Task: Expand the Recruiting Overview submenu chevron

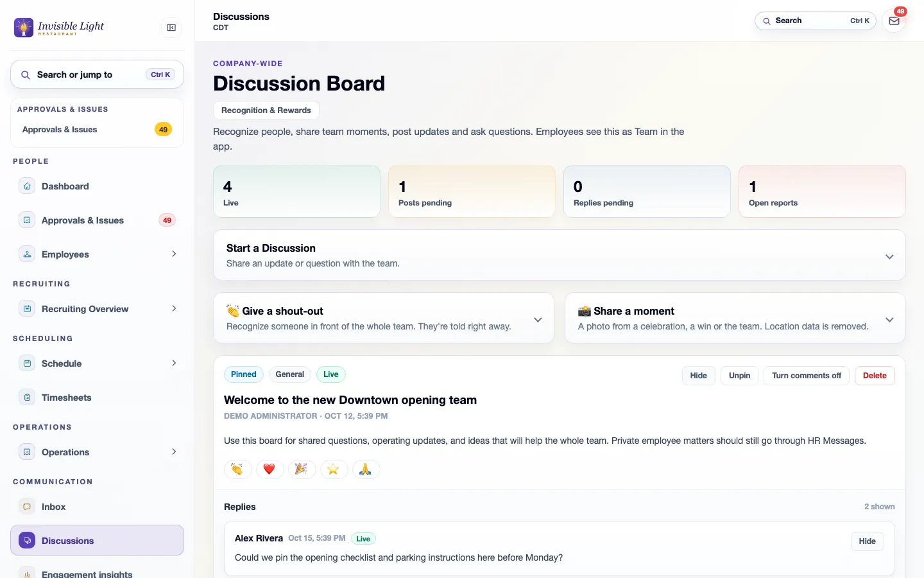Action: click(174, 309)
